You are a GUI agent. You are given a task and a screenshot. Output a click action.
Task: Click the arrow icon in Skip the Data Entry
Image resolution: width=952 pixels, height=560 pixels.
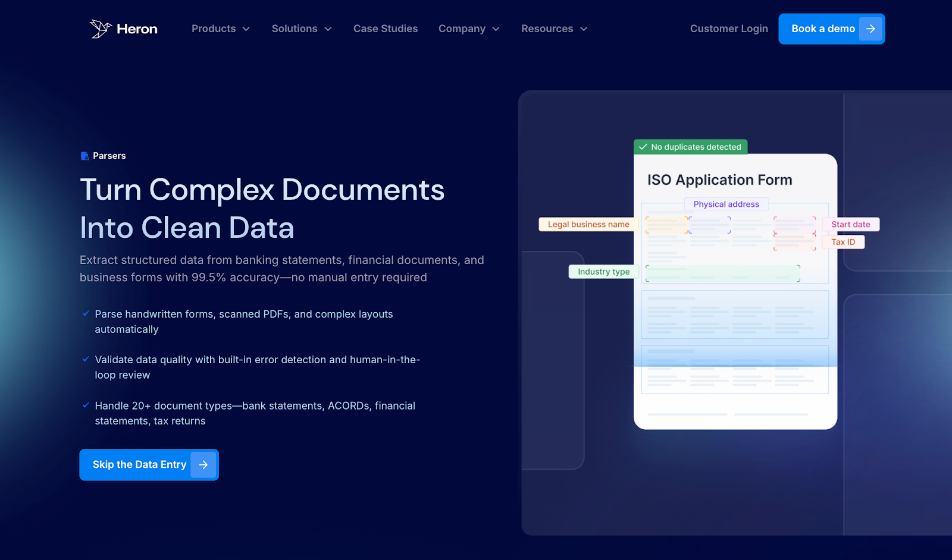tap(203, 465)
